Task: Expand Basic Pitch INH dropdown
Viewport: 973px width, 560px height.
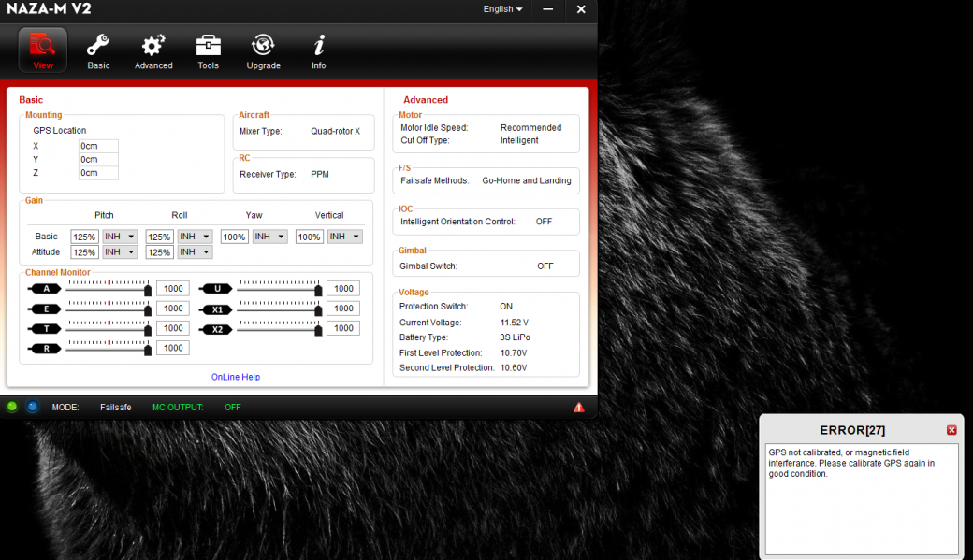Action: coord(120,237)
